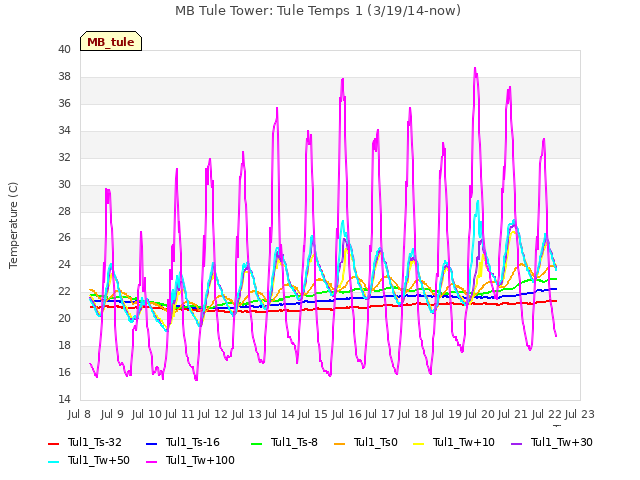The image size is (640, 480).
Task: Click the Jul 9 x-axis tick label
Action: pos(112,414)
